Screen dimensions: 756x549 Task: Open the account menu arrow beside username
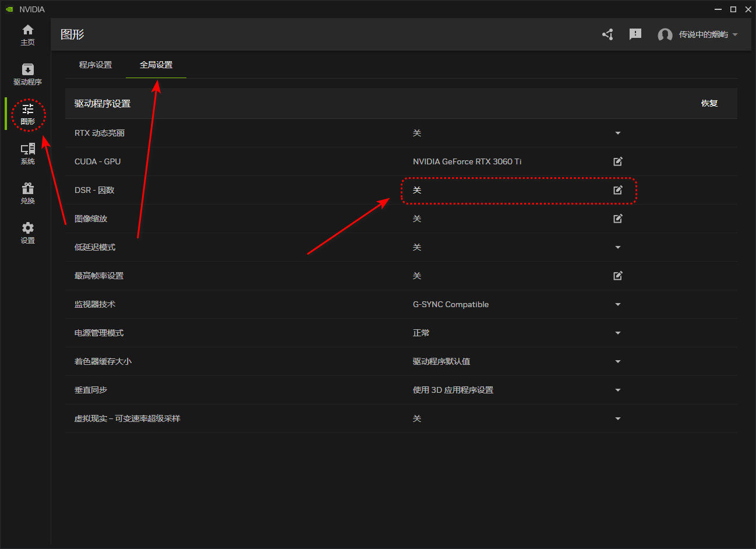click(x=735, y=34)
